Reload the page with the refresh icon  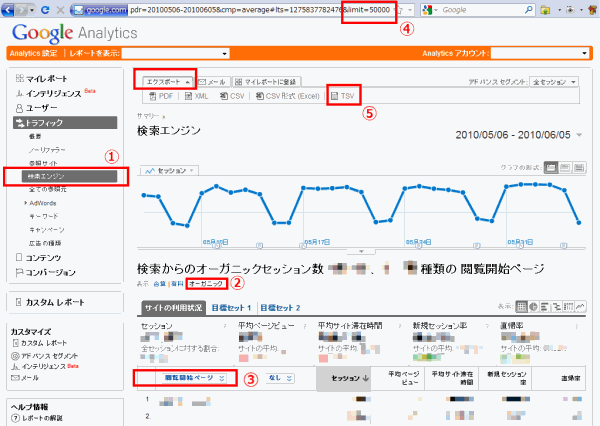click(x=45, y=10)
